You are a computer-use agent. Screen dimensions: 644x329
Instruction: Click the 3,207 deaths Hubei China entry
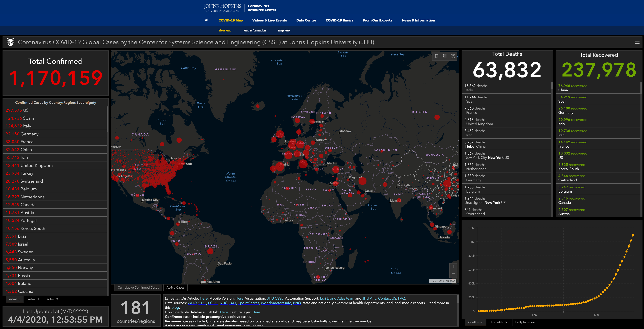click(507, 144)
